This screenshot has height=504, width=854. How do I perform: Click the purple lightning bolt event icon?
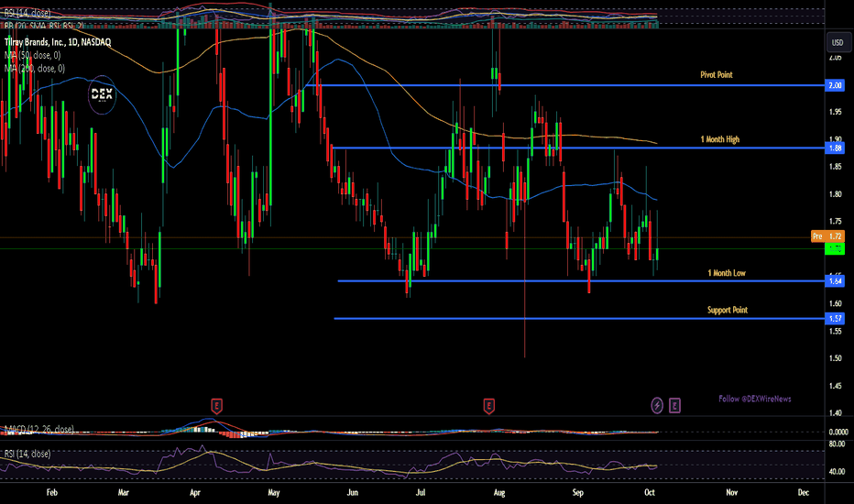657,405
